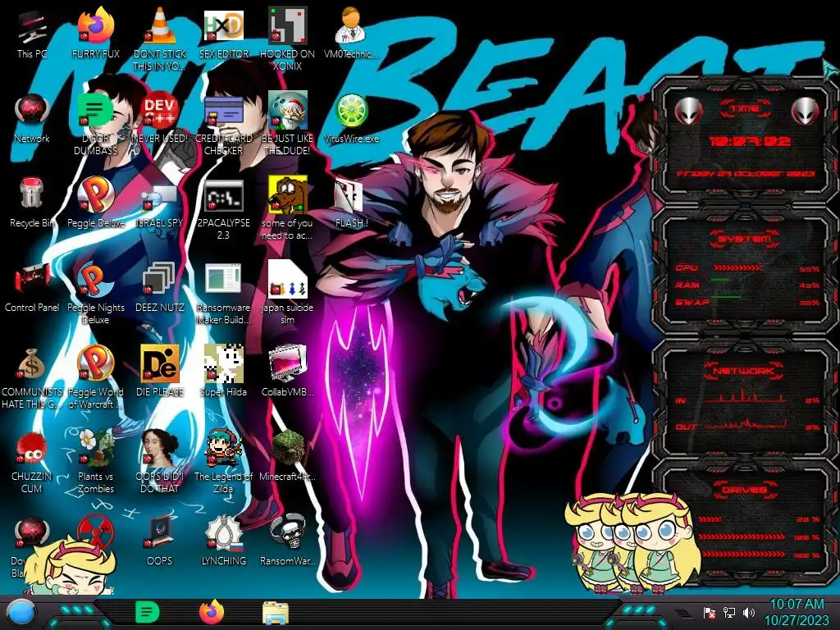This screenshot has width=840, height=630.
Task: Open the volume speaker tray icon
Action: click(749, 612)
